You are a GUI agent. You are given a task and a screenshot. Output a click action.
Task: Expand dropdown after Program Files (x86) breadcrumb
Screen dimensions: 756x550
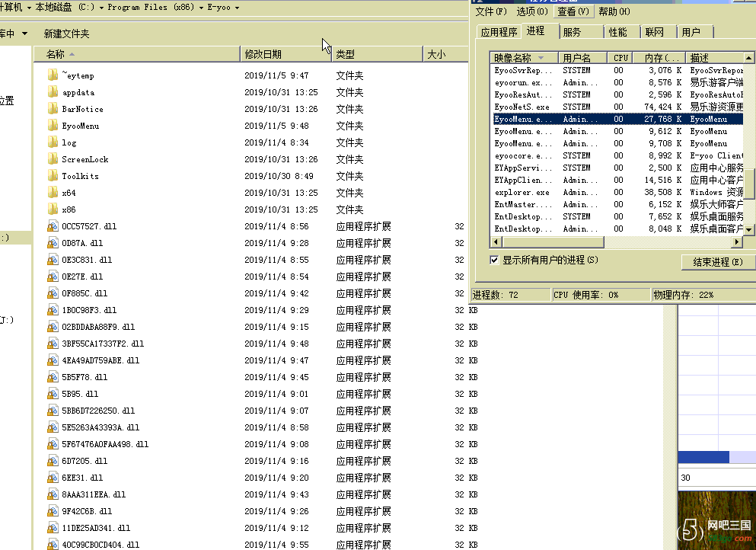202,8
